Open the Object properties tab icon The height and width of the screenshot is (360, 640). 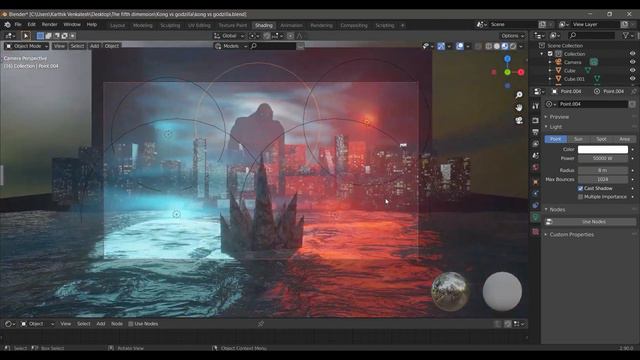[536, 182]
